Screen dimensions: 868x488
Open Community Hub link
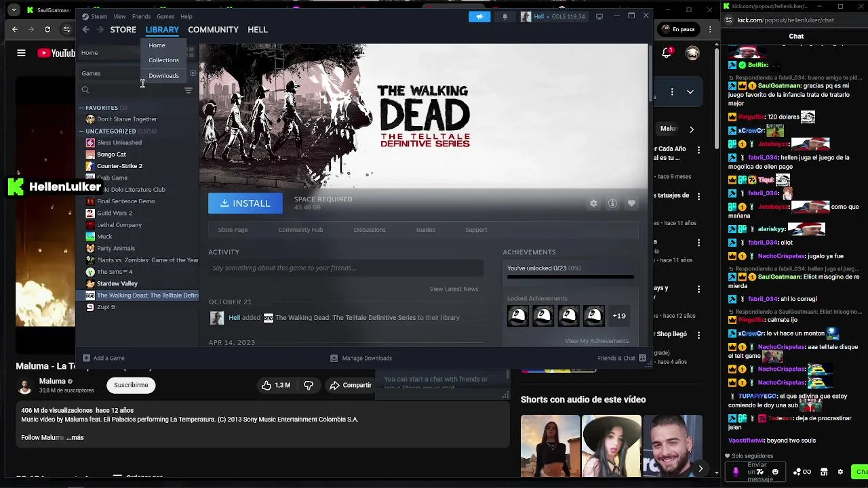click(300, 230)
